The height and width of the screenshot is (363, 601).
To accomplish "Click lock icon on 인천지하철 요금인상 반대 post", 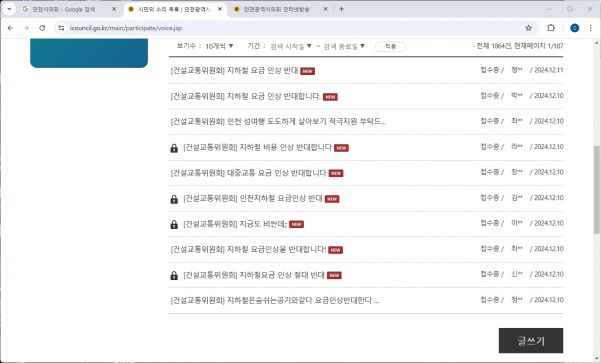I will (x=174, y=199).
